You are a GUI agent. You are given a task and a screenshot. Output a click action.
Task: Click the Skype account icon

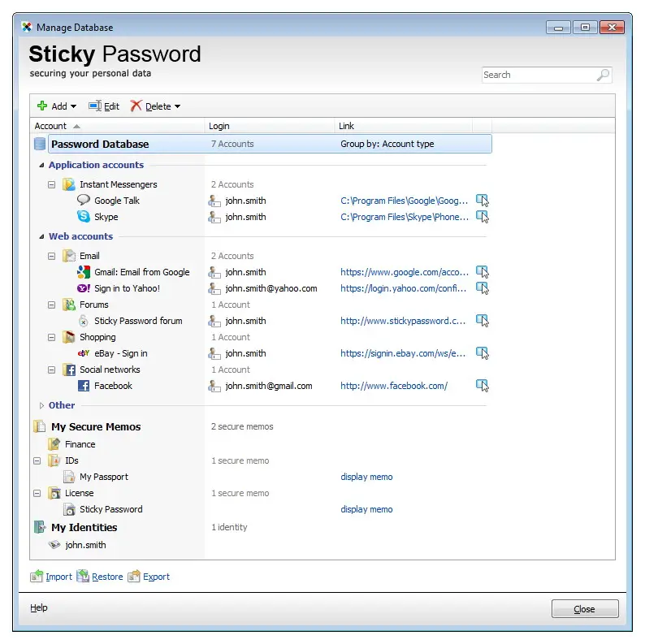84,216
